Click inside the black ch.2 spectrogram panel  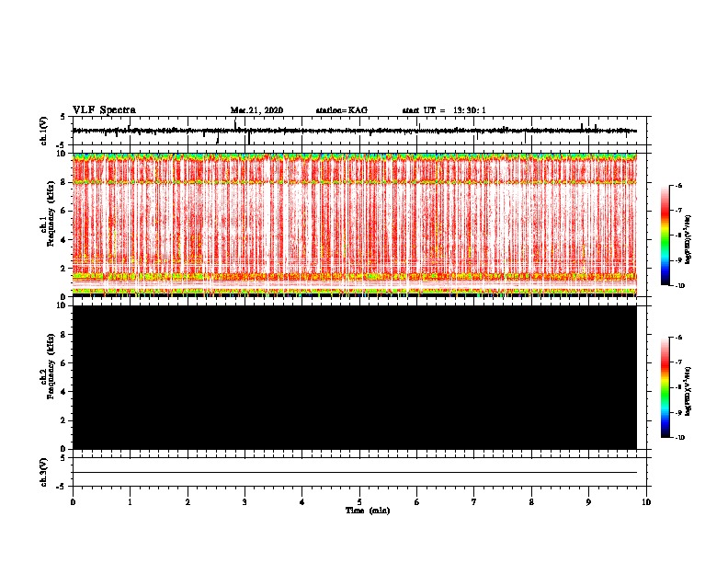click(354, 377)
